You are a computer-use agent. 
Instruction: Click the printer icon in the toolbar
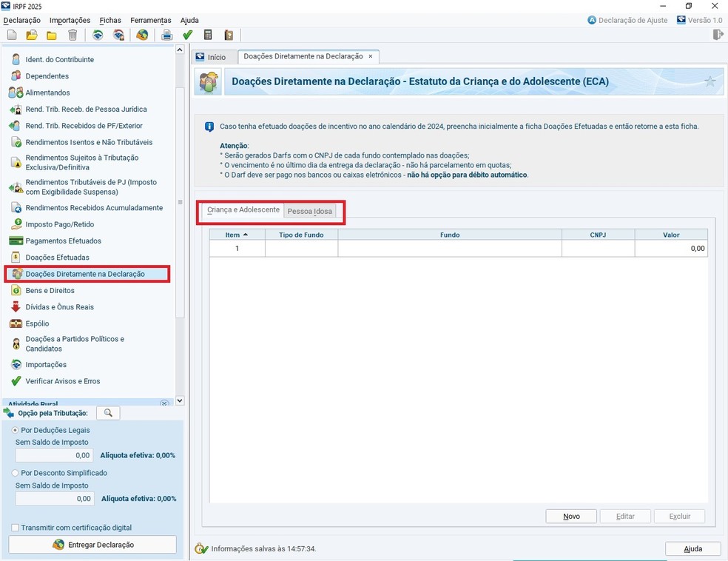[x=167, y=35]
